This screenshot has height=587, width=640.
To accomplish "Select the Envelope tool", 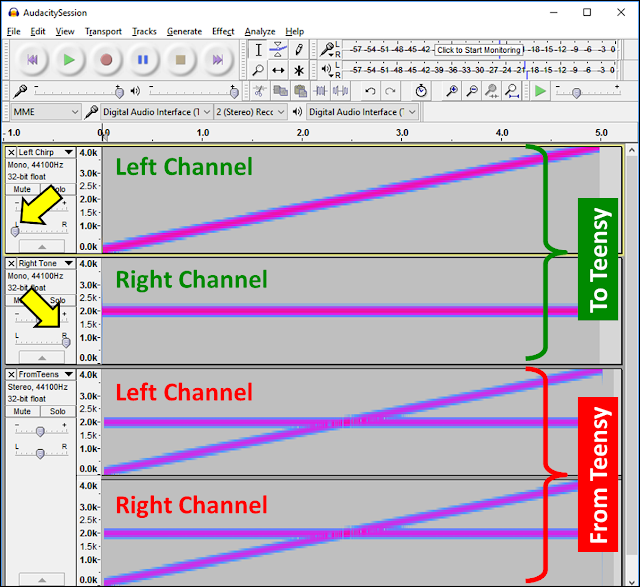I will tap(278, 50).
